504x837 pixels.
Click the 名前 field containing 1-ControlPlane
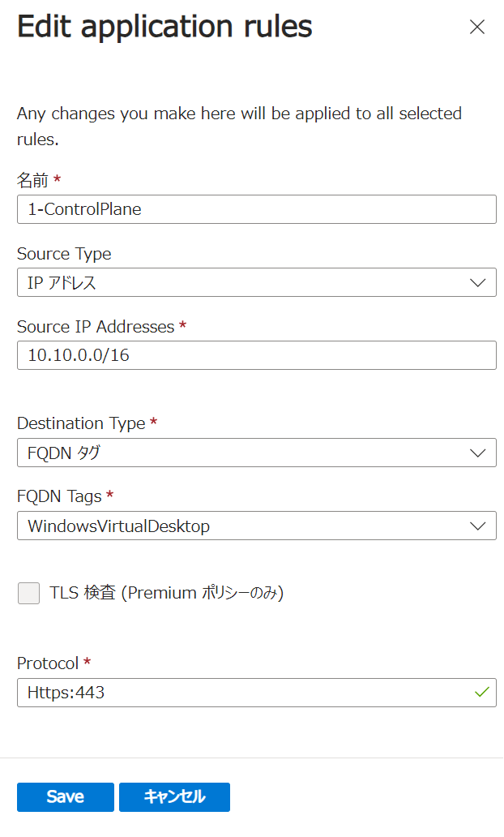click(256, 209)
